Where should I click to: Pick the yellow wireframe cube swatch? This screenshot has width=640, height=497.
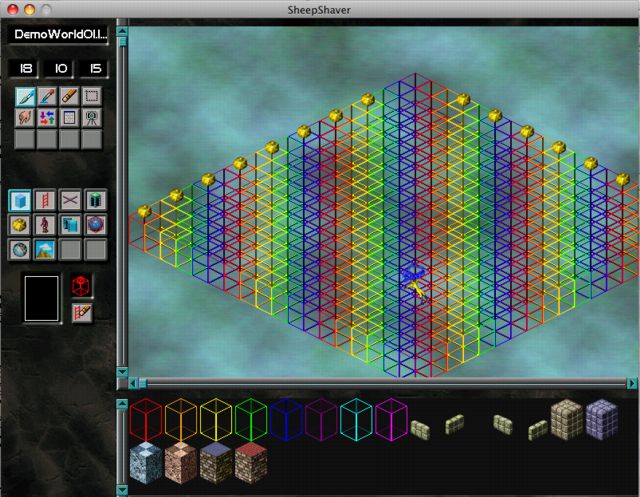216,420
